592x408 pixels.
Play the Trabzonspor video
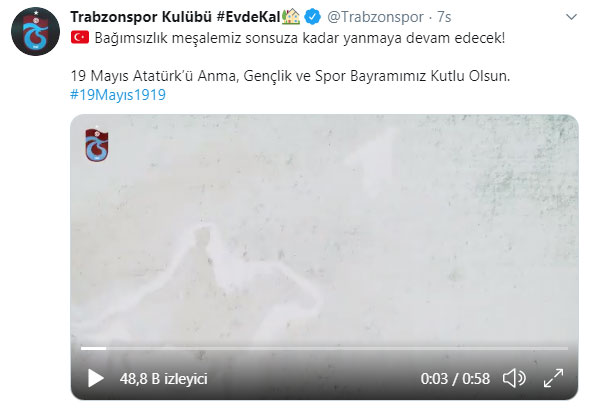coord(96,378)
